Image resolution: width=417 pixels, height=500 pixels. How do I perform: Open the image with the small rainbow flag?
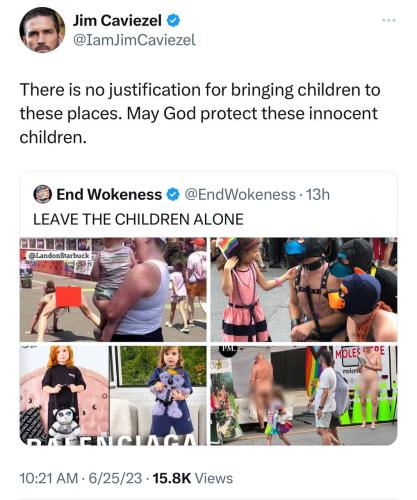coord(304,290)
